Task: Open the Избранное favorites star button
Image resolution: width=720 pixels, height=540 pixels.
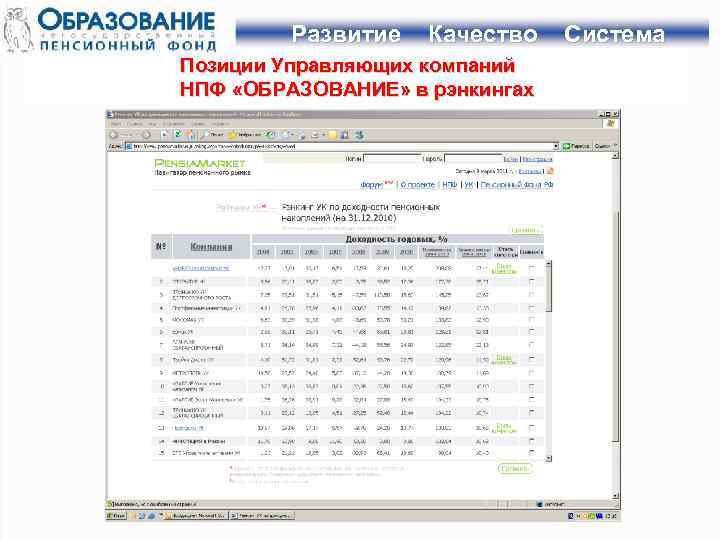Action: [x=245, y=135]
